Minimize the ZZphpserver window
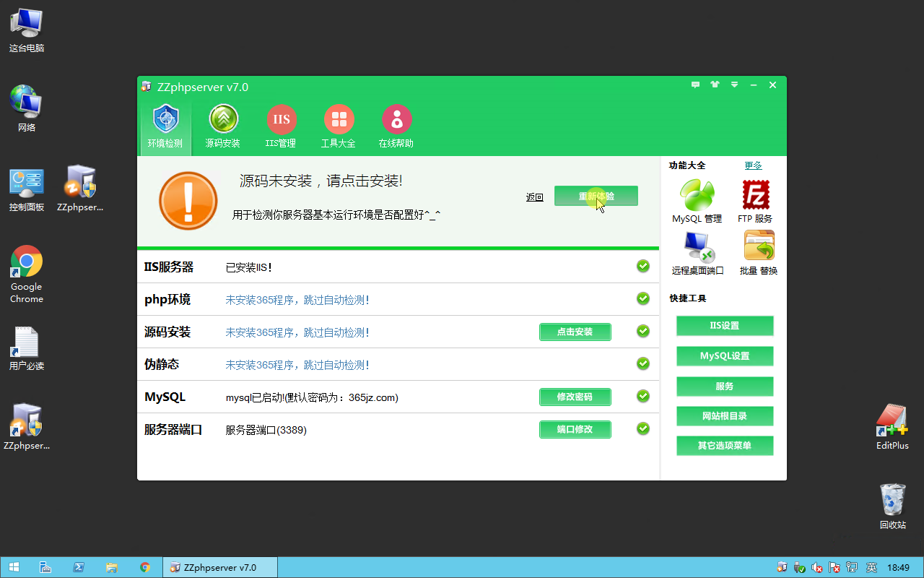Viewport: 924px width, 578px height. 753,85
